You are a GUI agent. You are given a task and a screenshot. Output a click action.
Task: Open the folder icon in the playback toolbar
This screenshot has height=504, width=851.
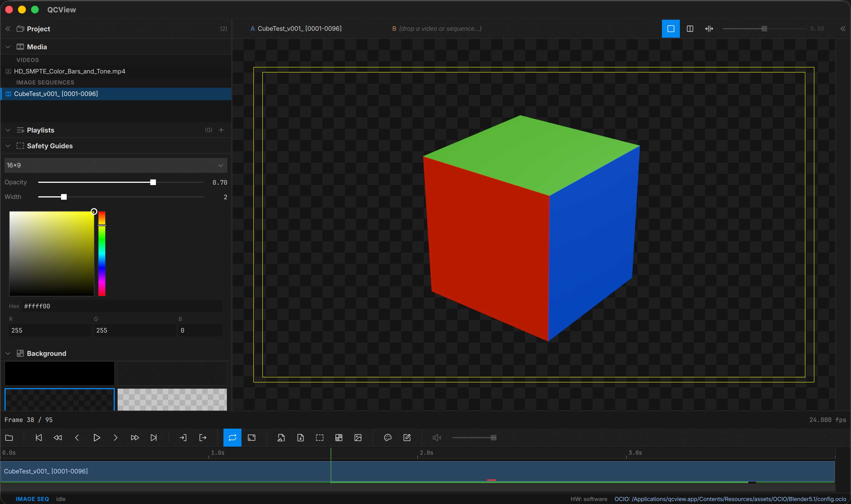pos(9,437)
